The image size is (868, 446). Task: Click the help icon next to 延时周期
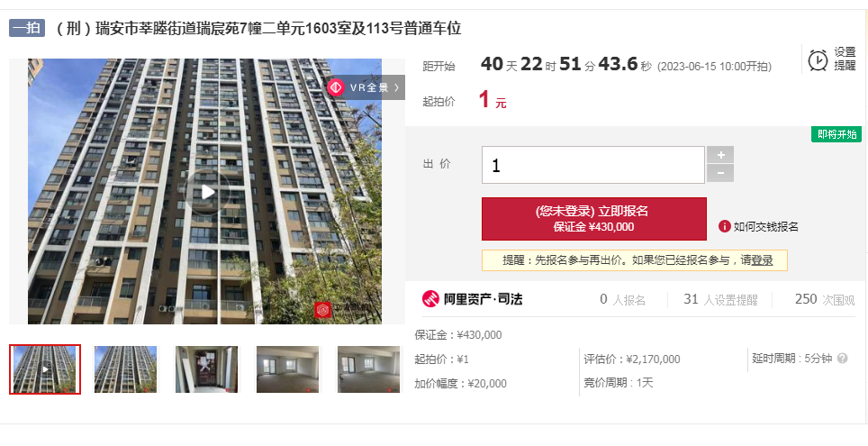pos(843,359)
